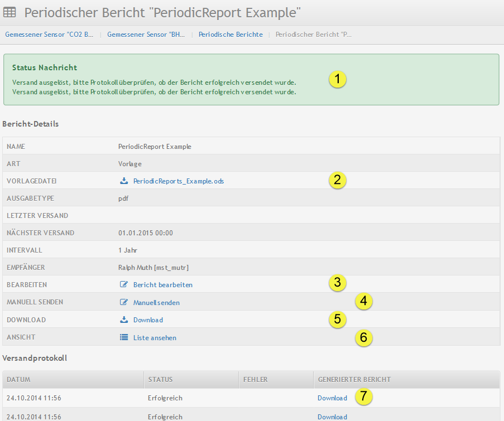Click Download link in report details

[x=148, y=320]
